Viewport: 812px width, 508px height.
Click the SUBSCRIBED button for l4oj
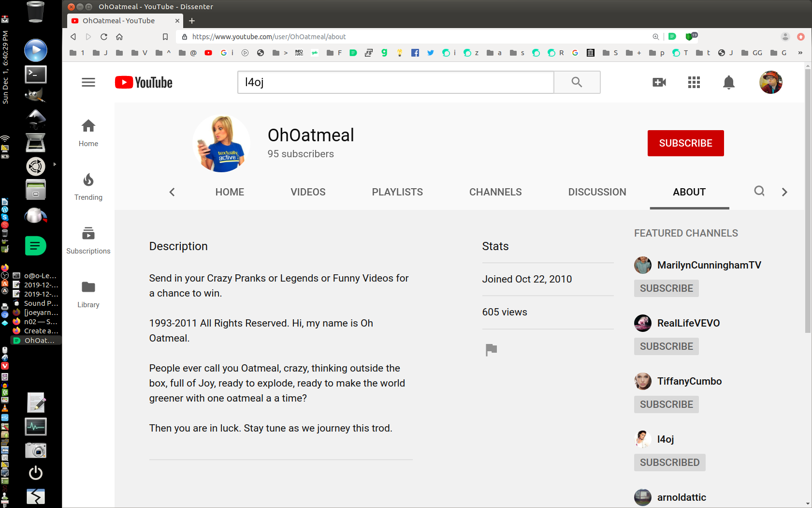670,463
